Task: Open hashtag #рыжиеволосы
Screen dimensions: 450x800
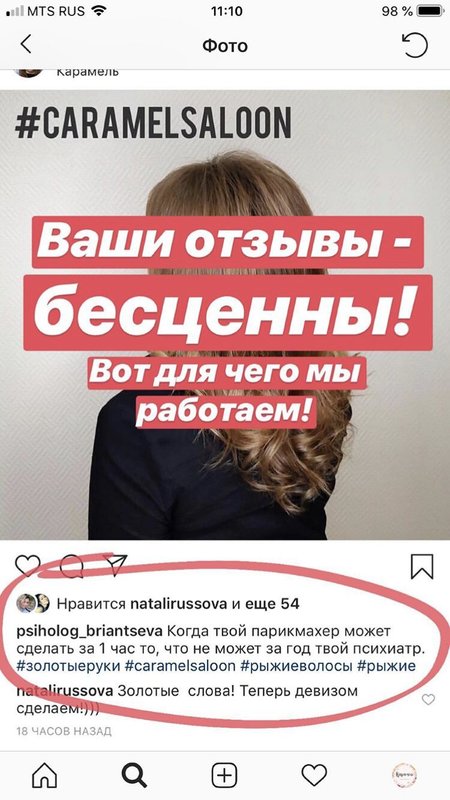Action: pos(296,666)
